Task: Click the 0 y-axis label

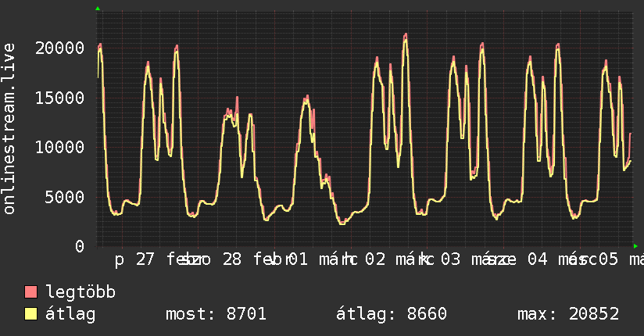Action: click(80, 246)
